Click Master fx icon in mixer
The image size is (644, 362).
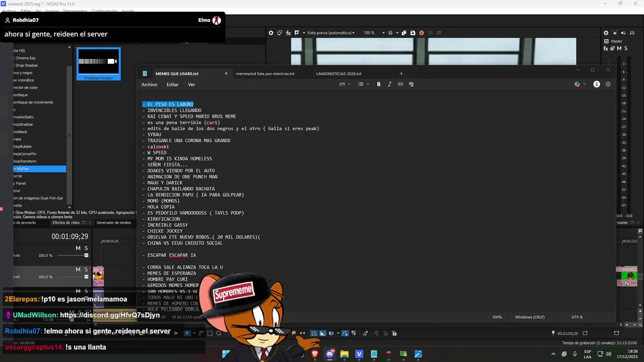coord(606,48)
